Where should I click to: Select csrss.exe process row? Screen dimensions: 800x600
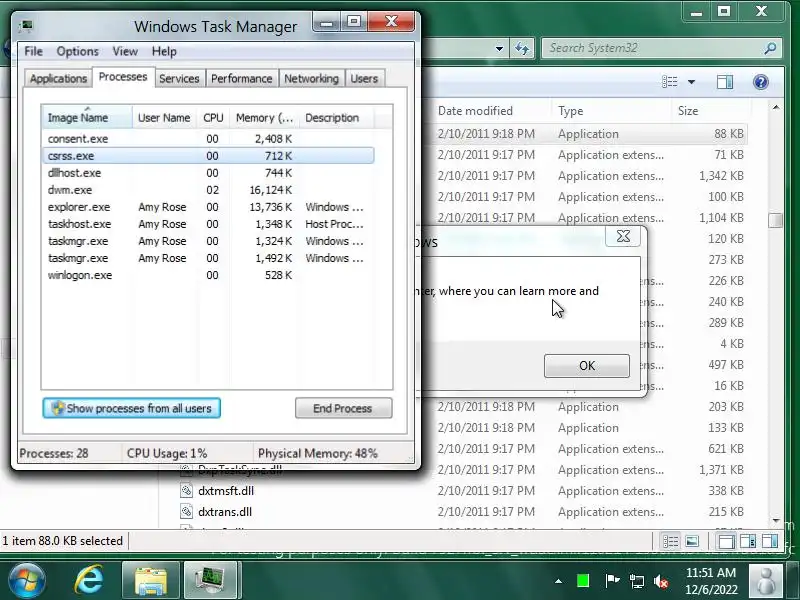(x=209, y=156)
